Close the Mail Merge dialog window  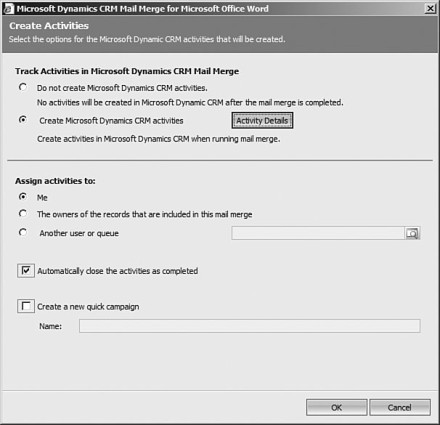[430, 8]
